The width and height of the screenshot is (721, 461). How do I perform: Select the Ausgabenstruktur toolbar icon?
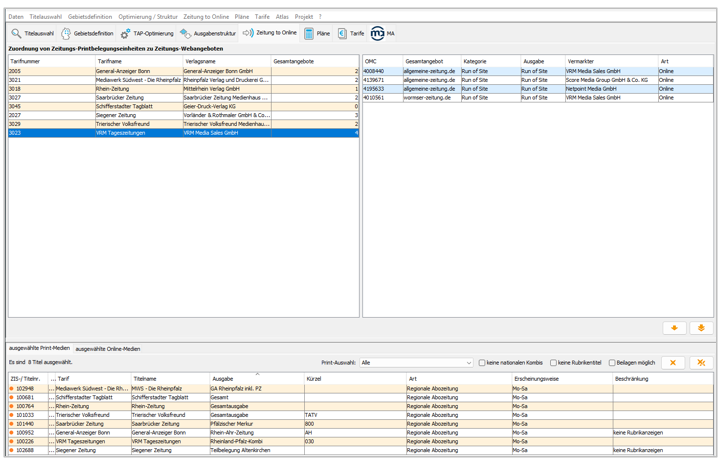pos(186,34)
